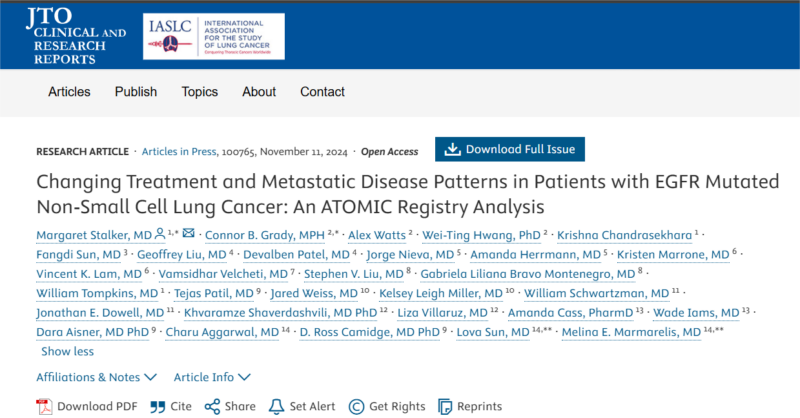Open the Share icon menu

(212, 407)
